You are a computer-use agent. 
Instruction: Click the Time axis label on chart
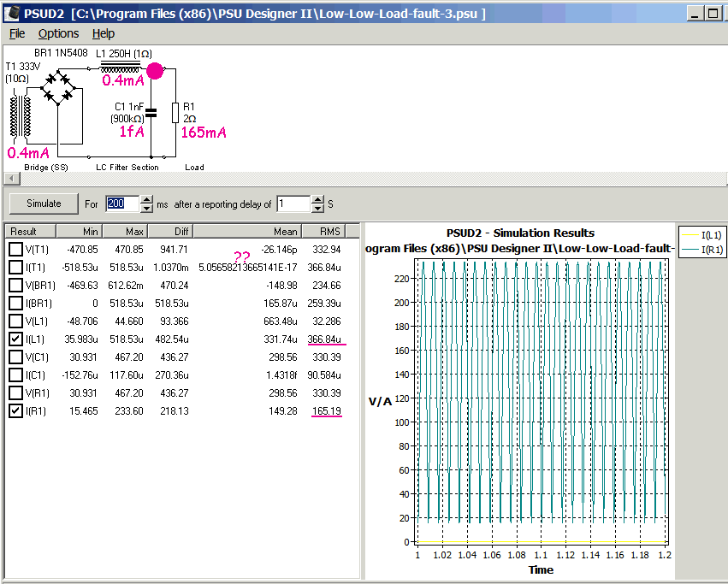(x=541, y=569)
